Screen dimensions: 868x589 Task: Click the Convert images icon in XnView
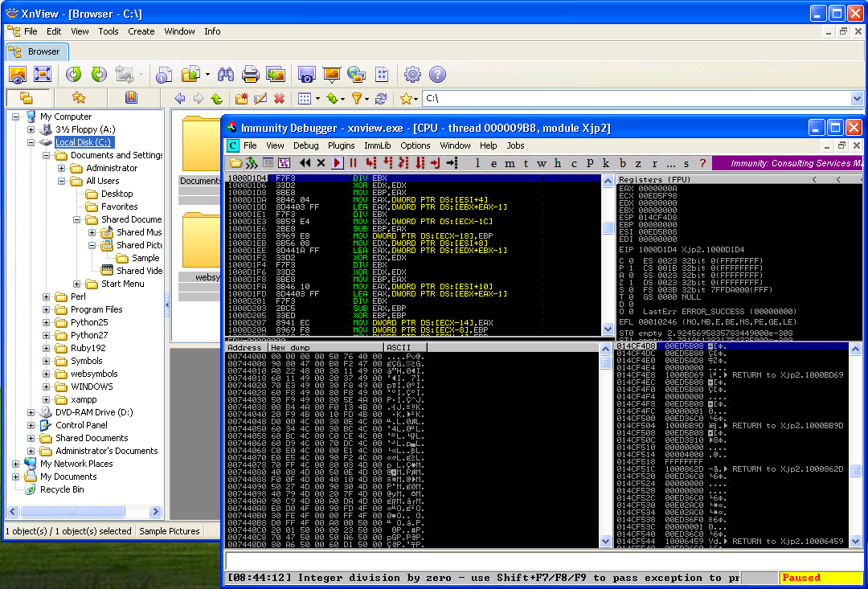coord(276,75)
